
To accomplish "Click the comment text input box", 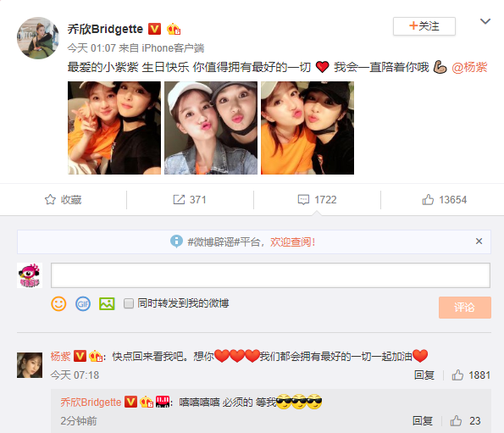I will click(x=270, y=275).
